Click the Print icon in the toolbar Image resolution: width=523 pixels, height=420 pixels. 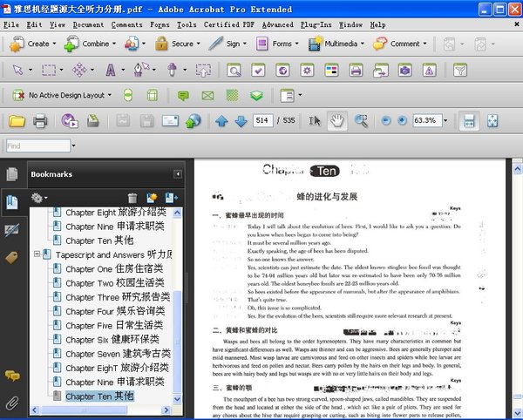tap(40, 121)
